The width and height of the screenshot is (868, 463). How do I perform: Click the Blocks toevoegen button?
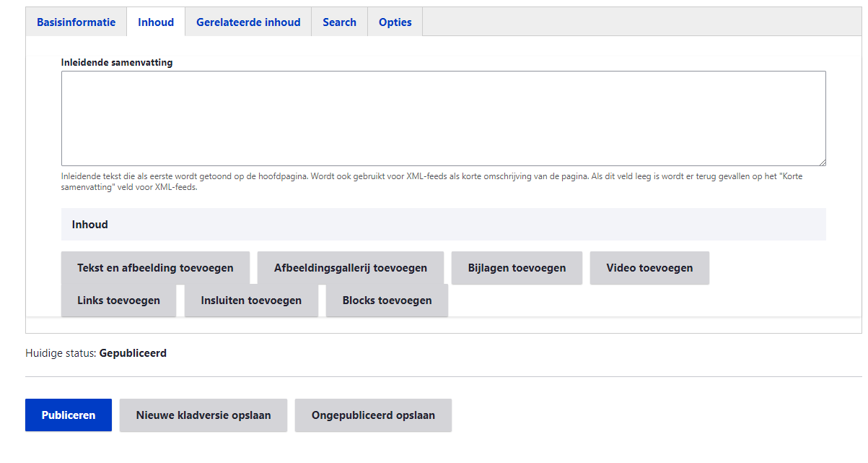point(387,300)
